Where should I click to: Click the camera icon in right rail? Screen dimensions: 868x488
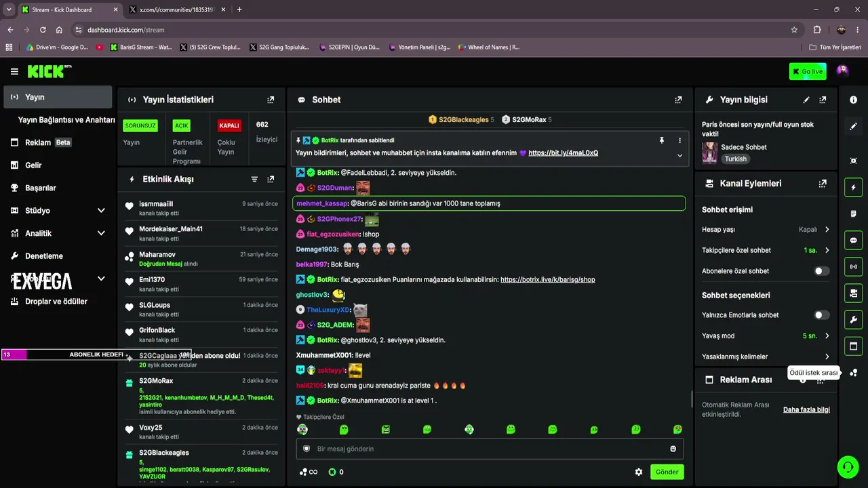pyautogui.click(x=853, y=293)
